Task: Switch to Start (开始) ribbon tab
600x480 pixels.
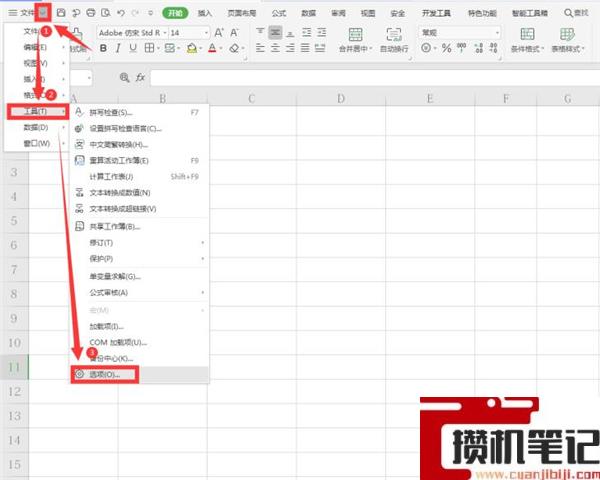Action: (175, 13)
